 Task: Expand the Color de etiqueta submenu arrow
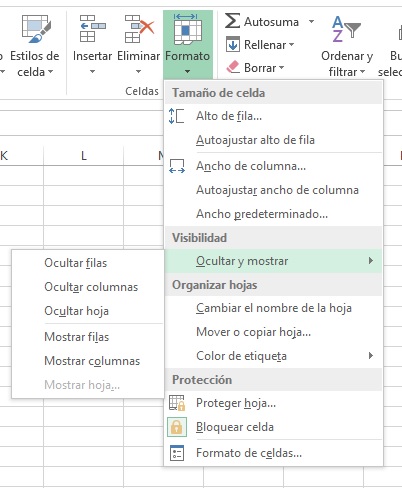pos(371,356)
